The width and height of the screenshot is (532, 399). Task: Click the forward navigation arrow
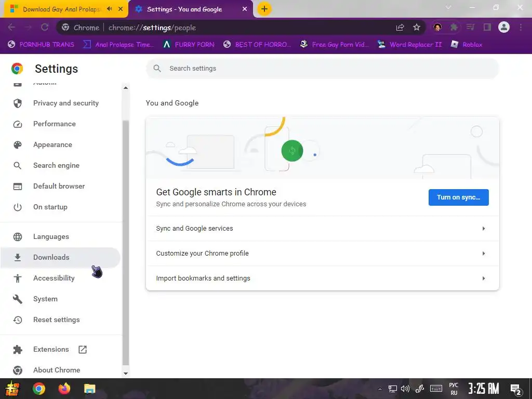coord(28,28)
